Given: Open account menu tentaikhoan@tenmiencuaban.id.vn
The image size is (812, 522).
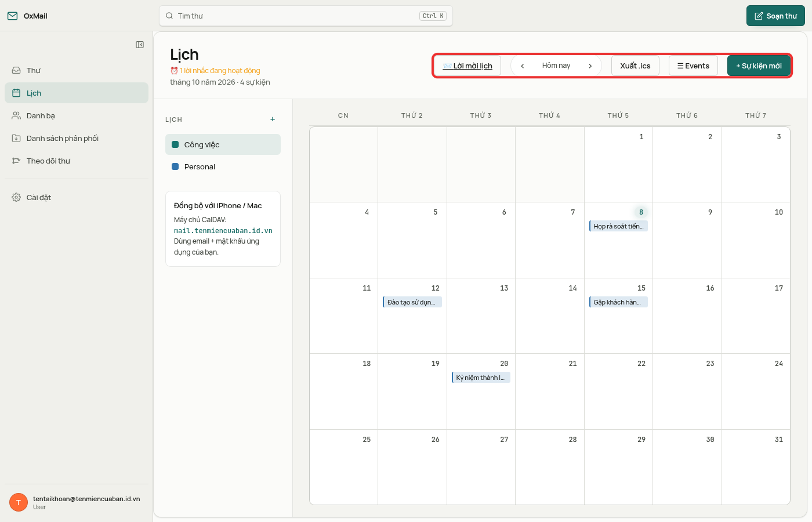Looking at the screenshot, I should [77, 502].
